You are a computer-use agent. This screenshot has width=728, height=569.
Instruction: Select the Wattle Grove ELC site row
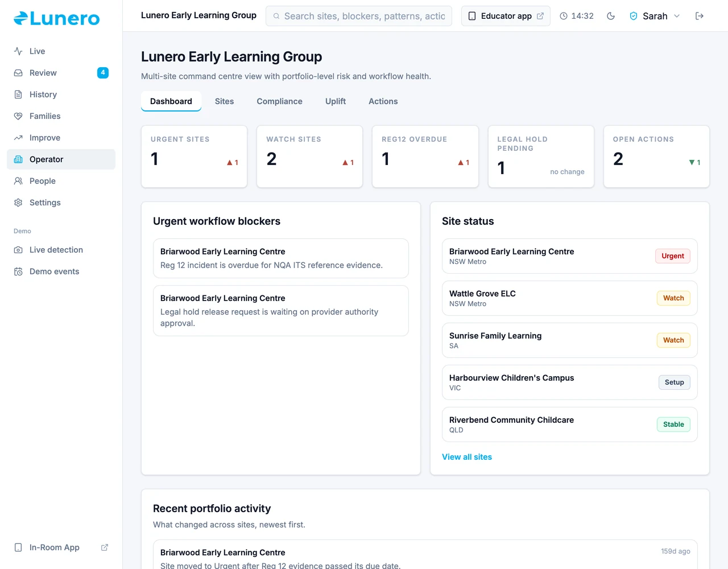coord(570,298)
